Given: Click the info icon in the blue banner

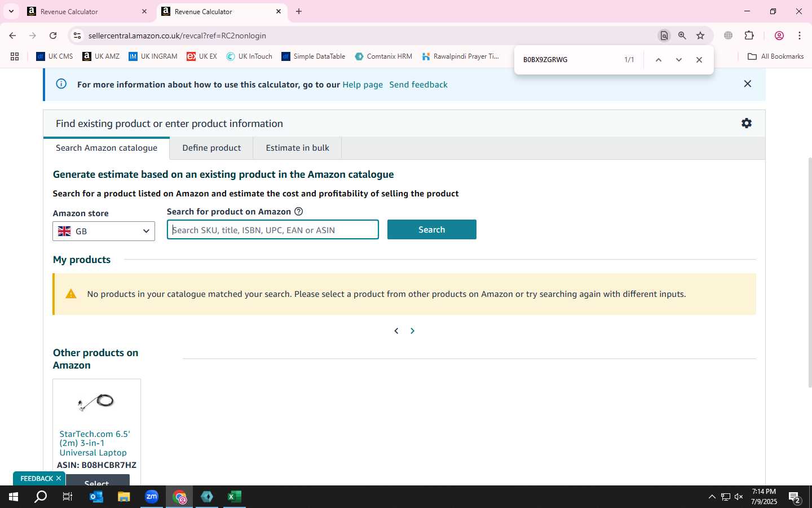Looking at the screenshot, I should [x=61, y=84].
